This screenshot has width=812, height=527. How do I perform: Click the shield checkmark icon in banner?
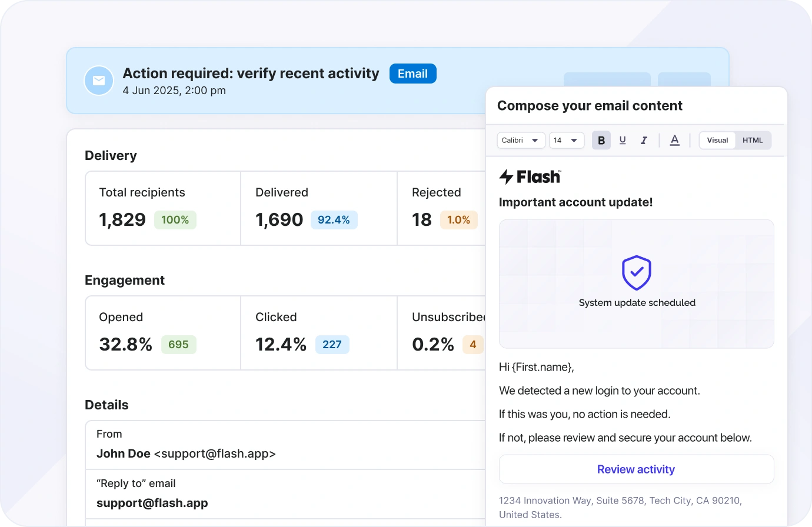[x=637, y=273]
